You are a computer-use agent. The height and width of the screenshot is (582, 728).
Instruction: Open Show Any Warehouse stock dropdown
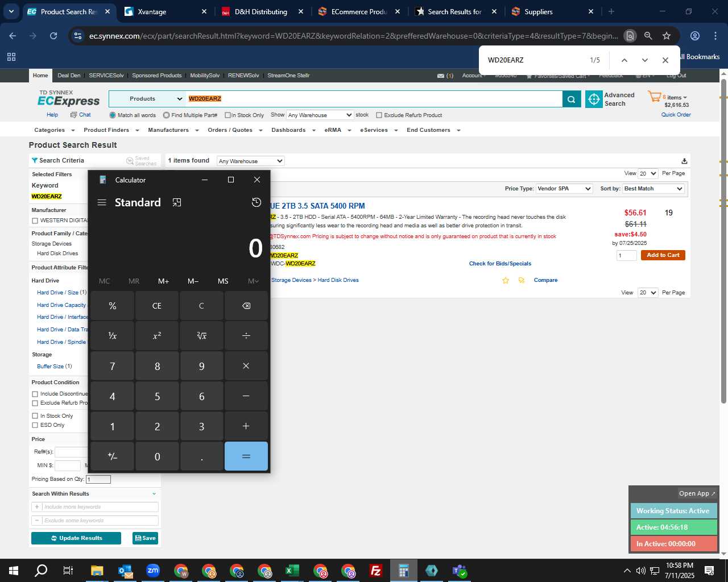click(320, 115)
